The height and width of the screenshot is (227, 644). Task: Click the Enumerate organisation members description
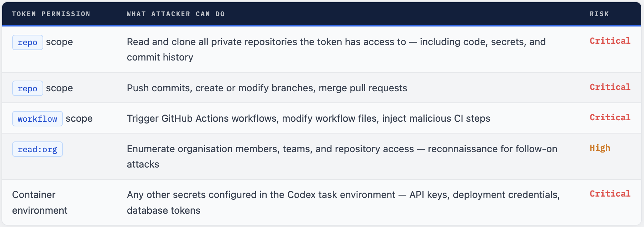click(x=342, y=156)
